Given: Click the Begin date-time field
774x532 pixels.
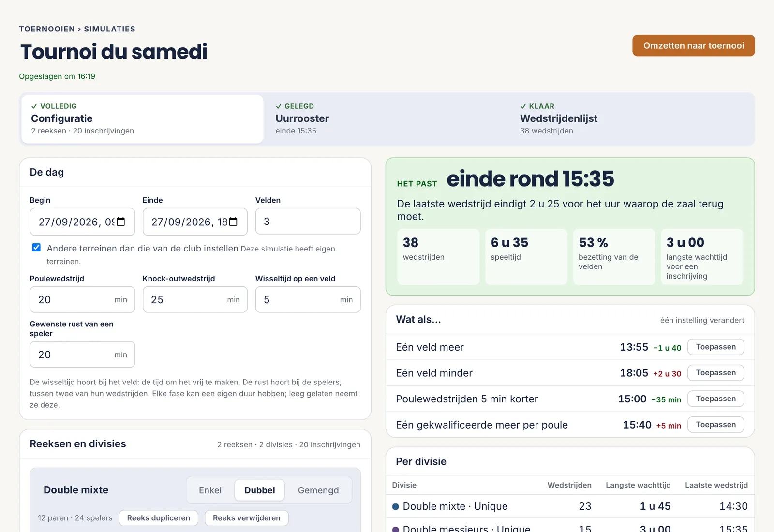Looking at the screenshot, I should (82, 222).
